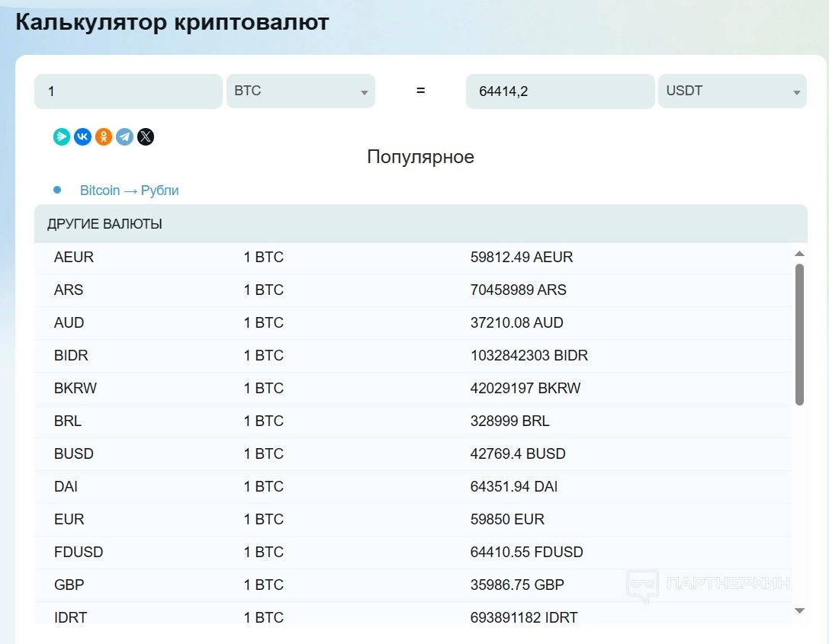Open the Bitcoin → Рубли link
The height and width of the screenshot is (644, 829).
[x=129, y=191]
